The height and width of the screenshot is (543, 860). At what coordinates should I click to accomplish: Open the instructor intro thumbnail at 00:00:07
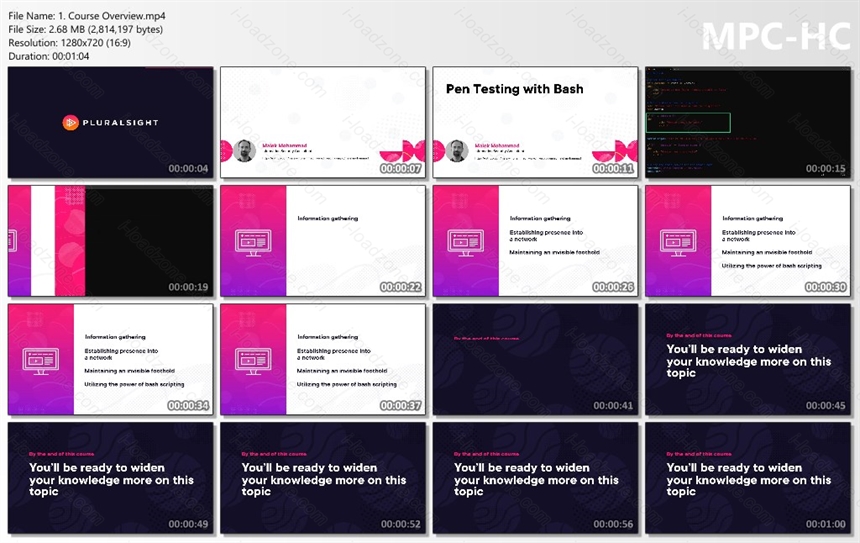pos(323,122)
